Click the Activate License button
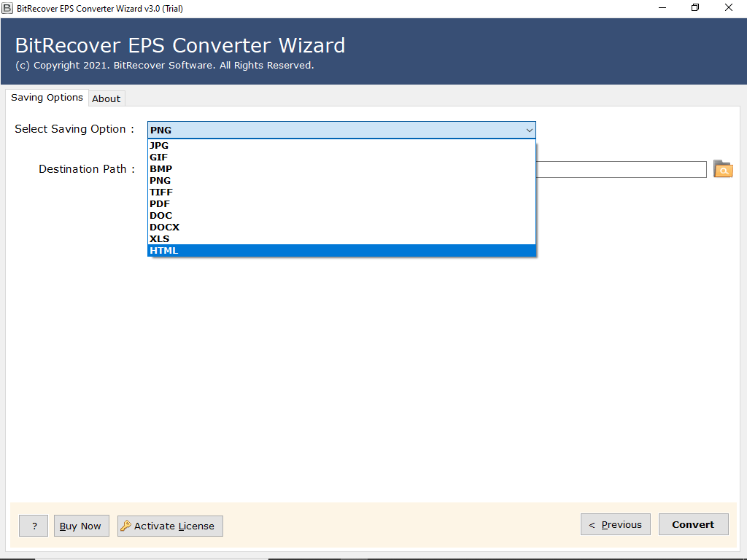This screenshot has width=747, height=560. pyautogui.click(x=170, y=526)
